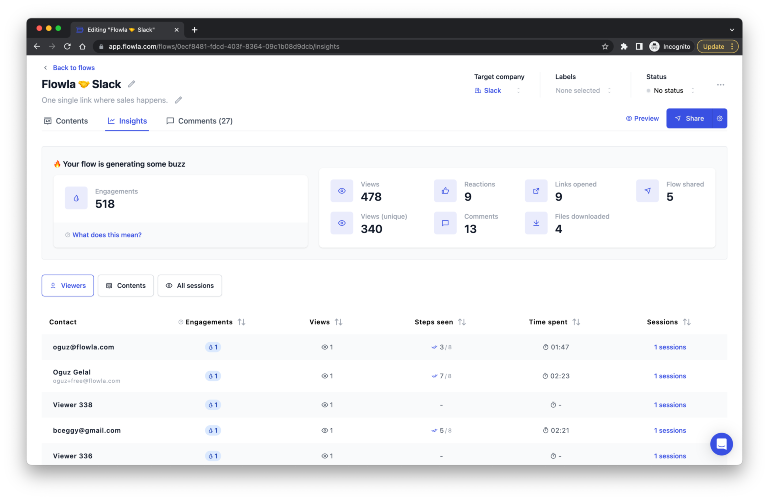Go Back to flows

pyautogui.click(x=69, y=68)
